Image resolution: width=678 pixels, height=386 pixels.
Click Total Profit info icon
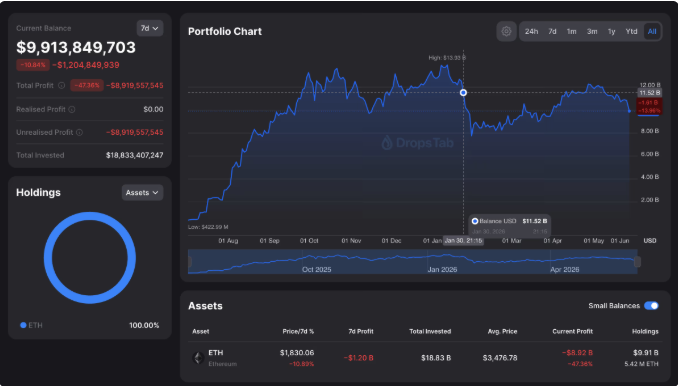[61, 86]
